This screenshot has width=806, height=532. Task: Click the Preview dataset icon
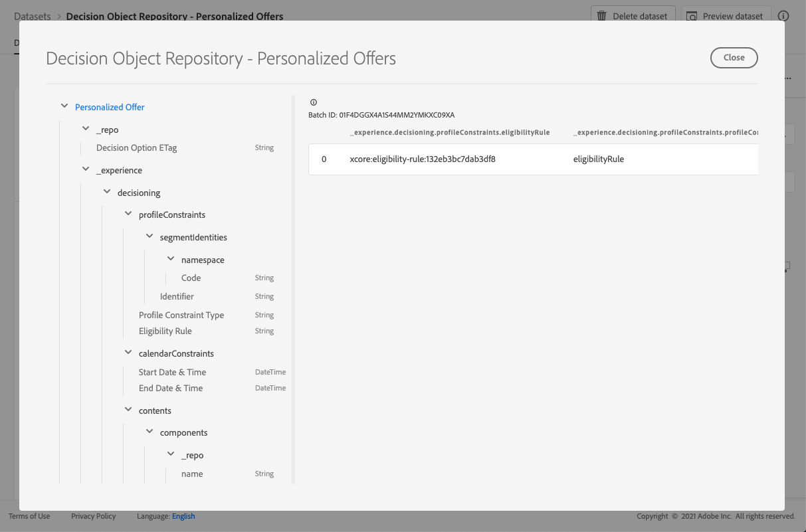click(692, 16)
